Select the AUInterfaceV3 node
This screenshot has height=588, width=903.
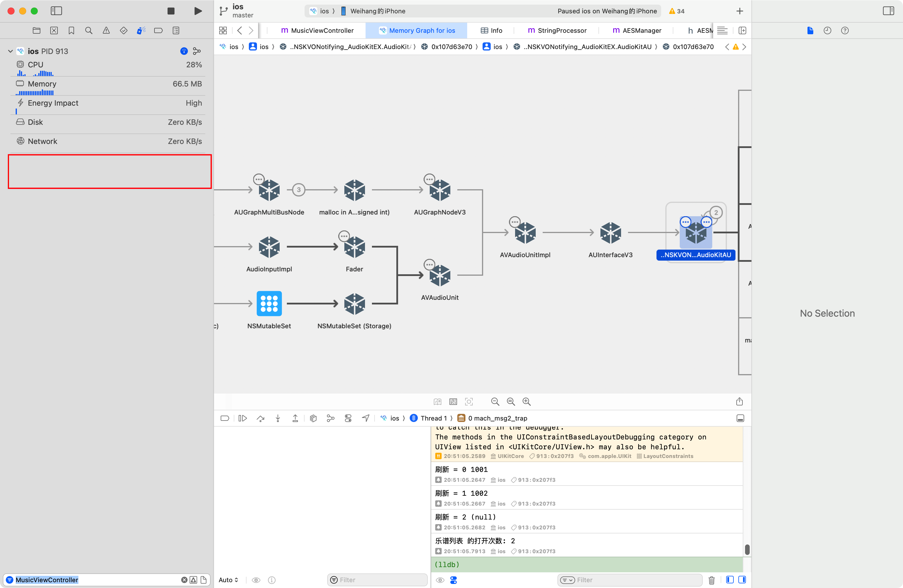(x=611, y=232)
